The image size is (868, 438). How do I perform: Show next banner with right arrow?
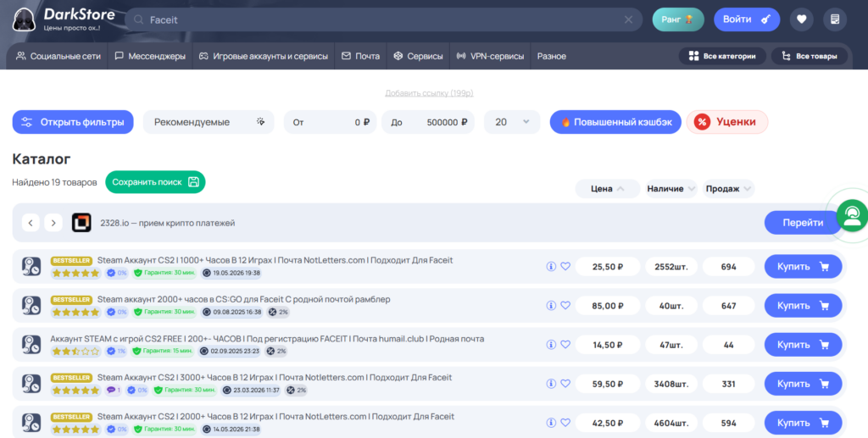tap(53, 223)
